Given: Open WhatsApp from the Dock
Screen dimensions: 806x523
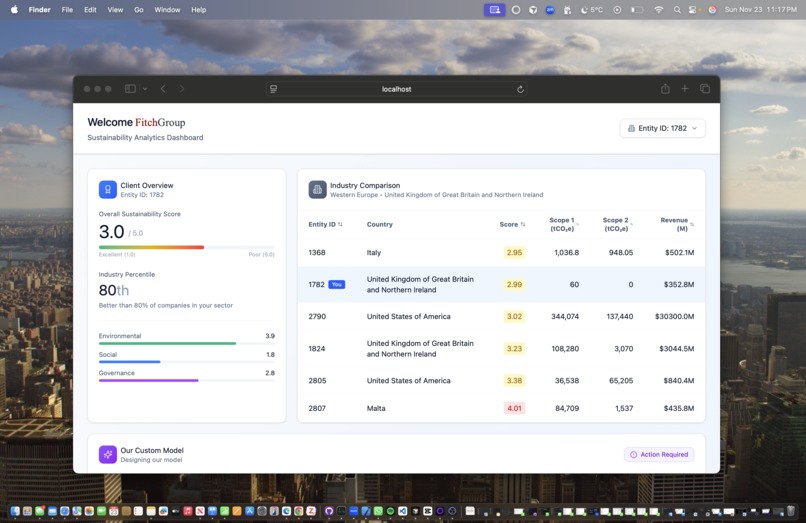Looking at the screenshot, I should [378, 511].
